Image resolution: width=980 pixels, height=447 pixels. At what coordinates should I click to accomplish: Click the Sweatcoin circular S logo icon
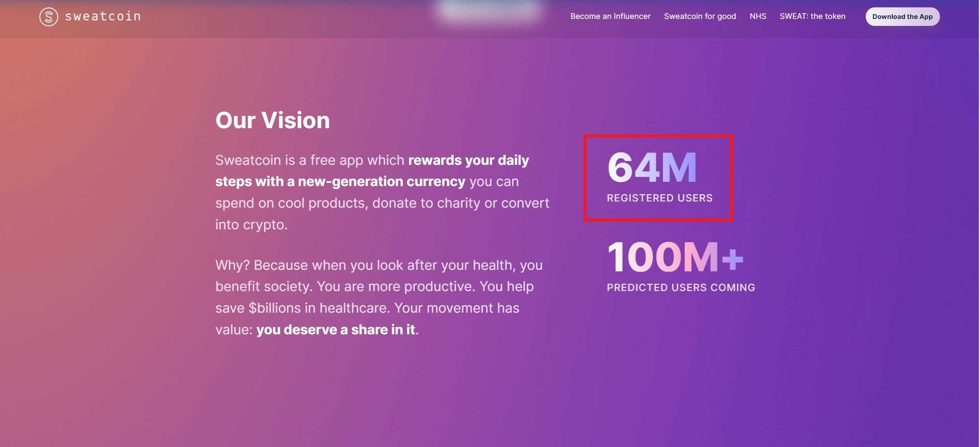point(49,17)
